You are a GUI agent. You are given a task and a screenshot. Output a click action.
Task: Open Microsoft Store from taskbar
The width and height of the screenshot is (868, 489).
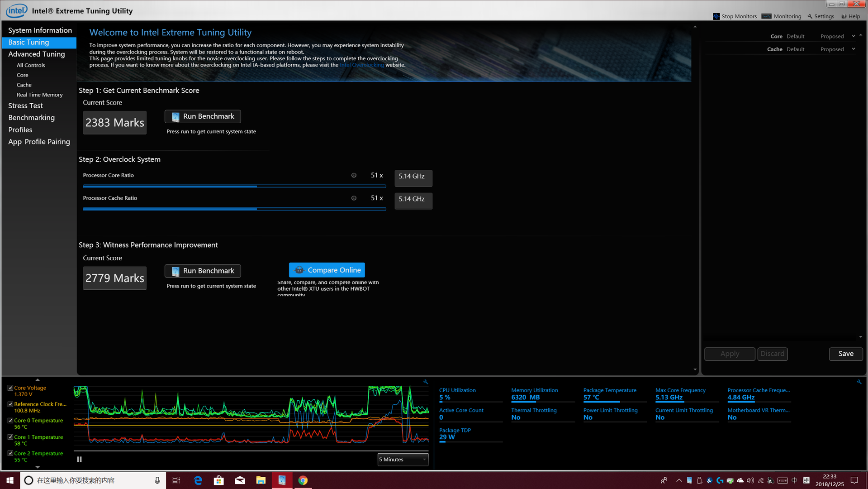click(x=219, y=480)
